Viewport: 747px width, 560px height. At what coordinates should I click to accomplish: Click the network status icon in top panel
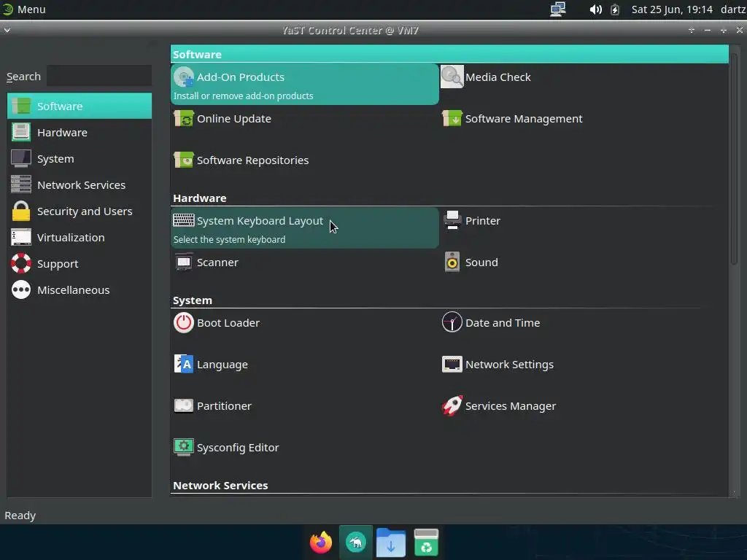pos(558,9)
